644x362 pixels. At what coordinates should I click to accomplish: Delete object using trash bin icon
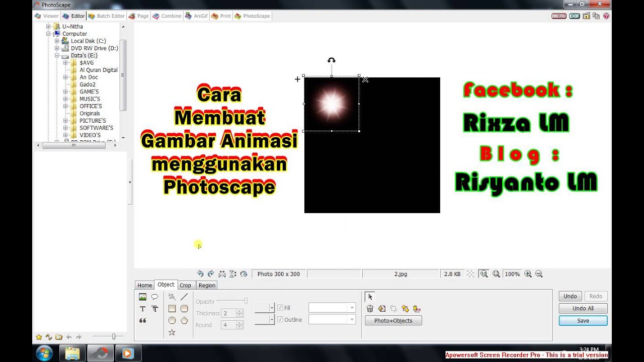(370, 309)
